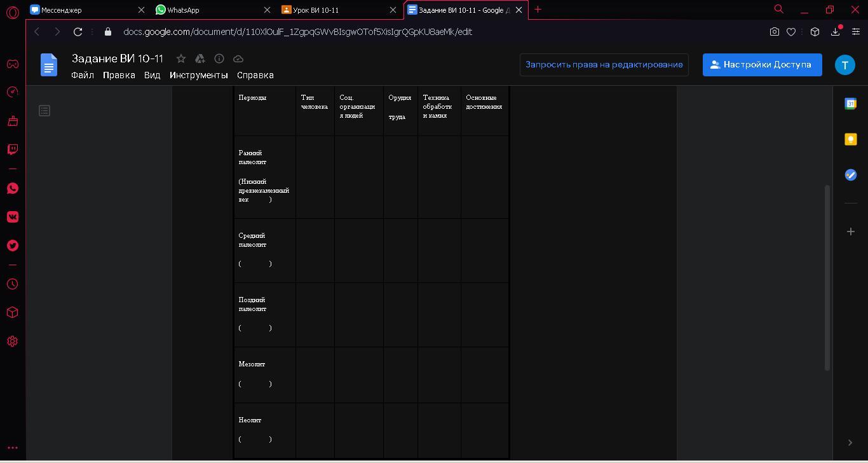Image resolution: width=868 pixels, height=463 pixels.
Task: Open the Справка menu
Action: click(255, 75)
